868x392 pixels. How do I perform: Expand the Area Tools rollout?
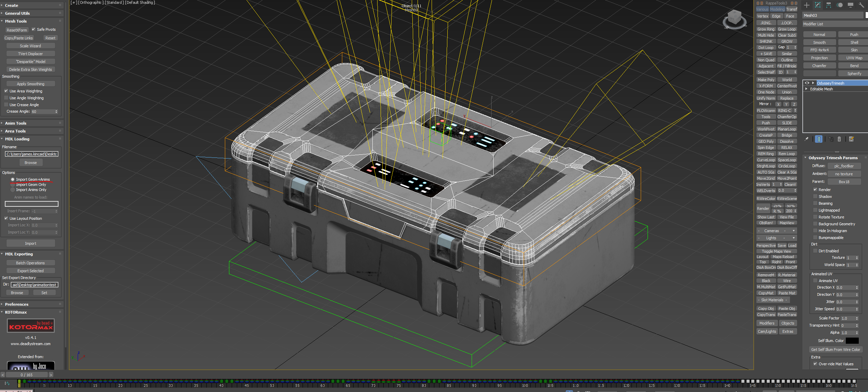click(31, 131)
